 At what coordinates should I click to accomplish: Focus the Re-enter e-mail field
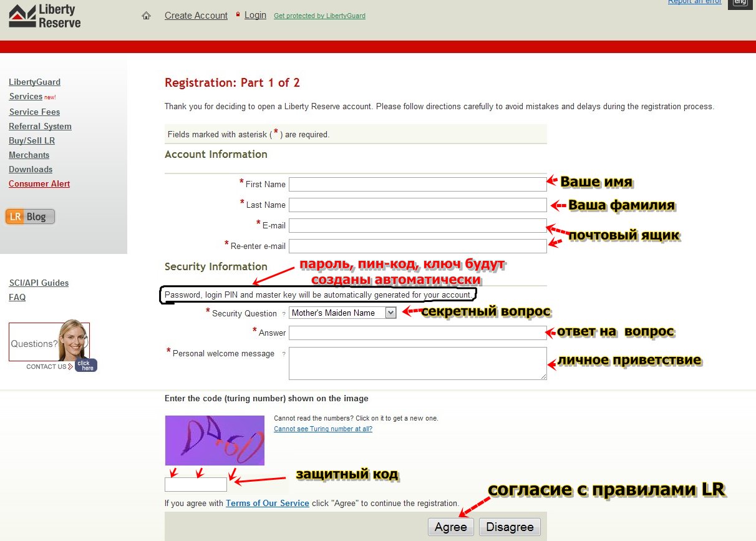pos(418,246)
